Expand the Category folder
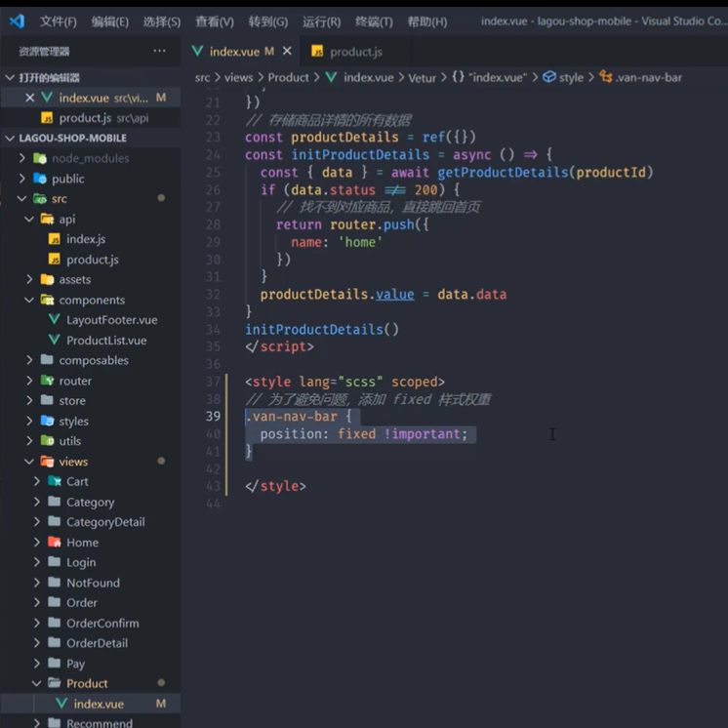Screen dimensions: 728x728 91,502
